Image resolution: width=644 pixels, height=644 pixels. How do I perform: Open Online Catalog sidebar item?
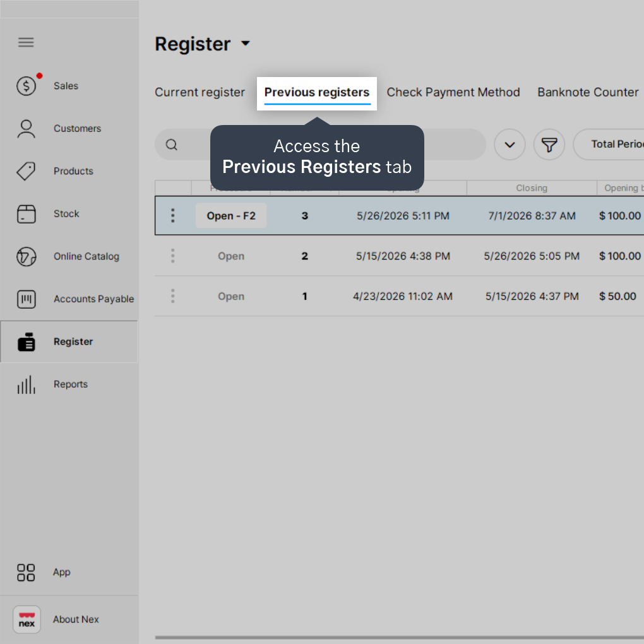click(86, 257)
